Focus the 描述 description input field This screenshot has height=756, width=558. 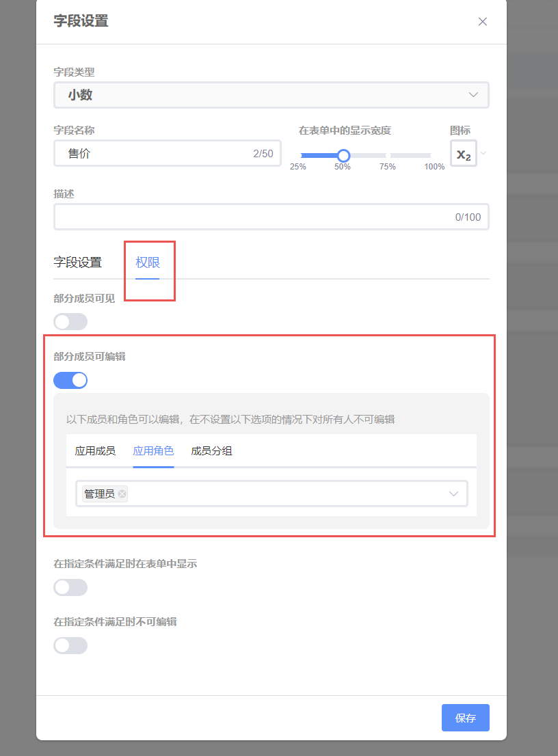(x=253, y=217)
